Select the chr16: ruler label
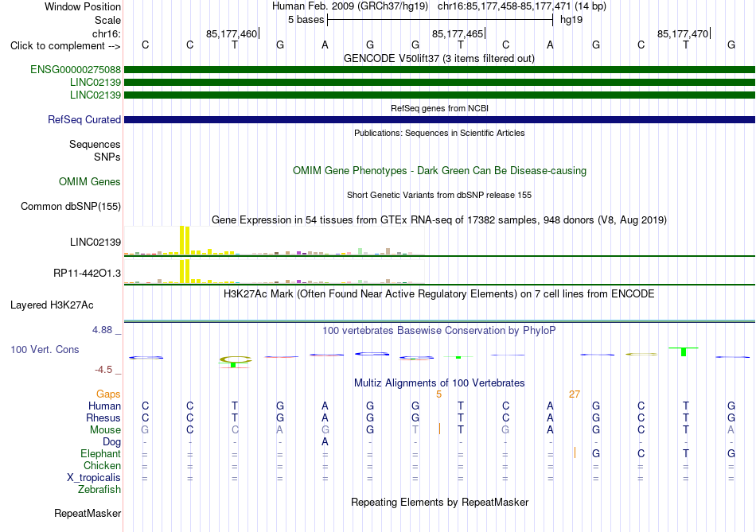This screenshot has height=532, width=756. point(106,33)
